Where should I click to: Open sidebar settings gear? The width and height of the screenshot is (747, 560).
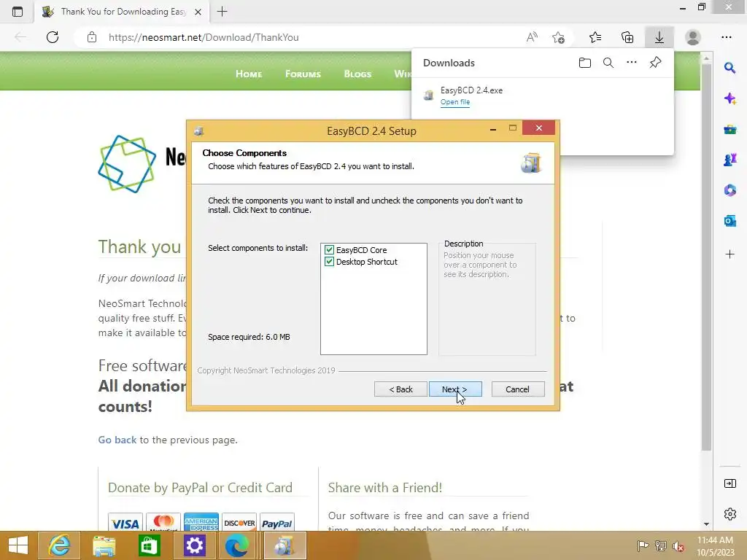click(x=729, y=514)
